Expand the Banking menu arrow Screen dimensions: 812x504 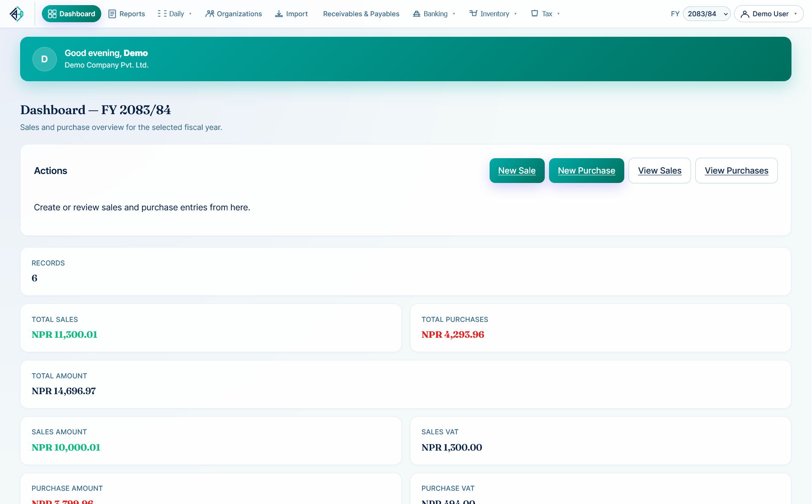(x=454, y=14)
